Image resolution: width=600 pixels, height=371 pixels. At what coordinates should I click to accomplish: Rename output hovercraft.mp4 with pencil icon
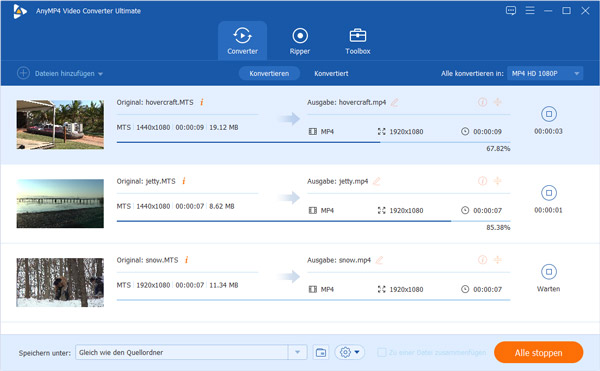tap(394, 102)
